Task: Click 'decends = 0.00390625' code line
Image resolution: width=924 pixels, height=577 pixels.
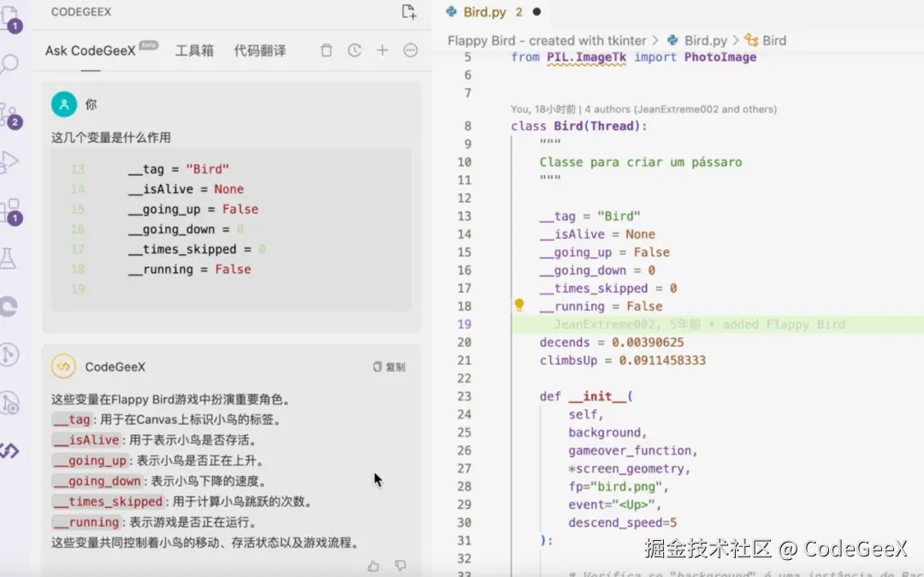Action: click(x=612, y=342)
